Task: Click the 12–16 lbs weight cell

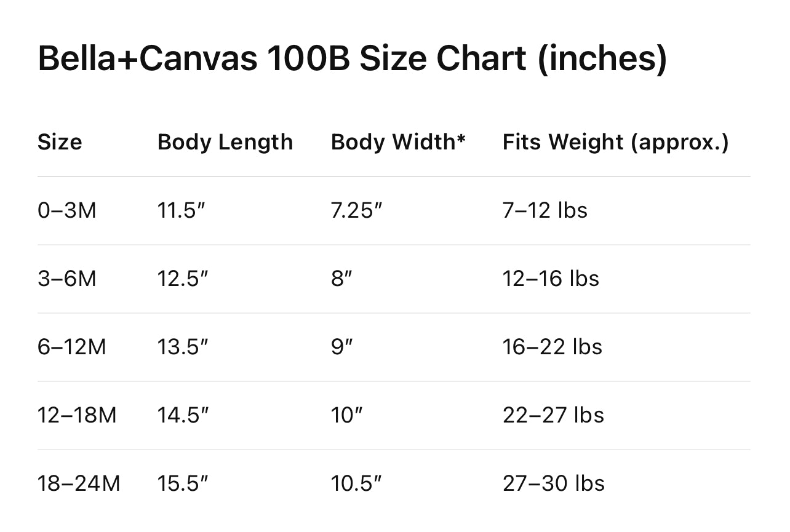Action: (551, 279)
